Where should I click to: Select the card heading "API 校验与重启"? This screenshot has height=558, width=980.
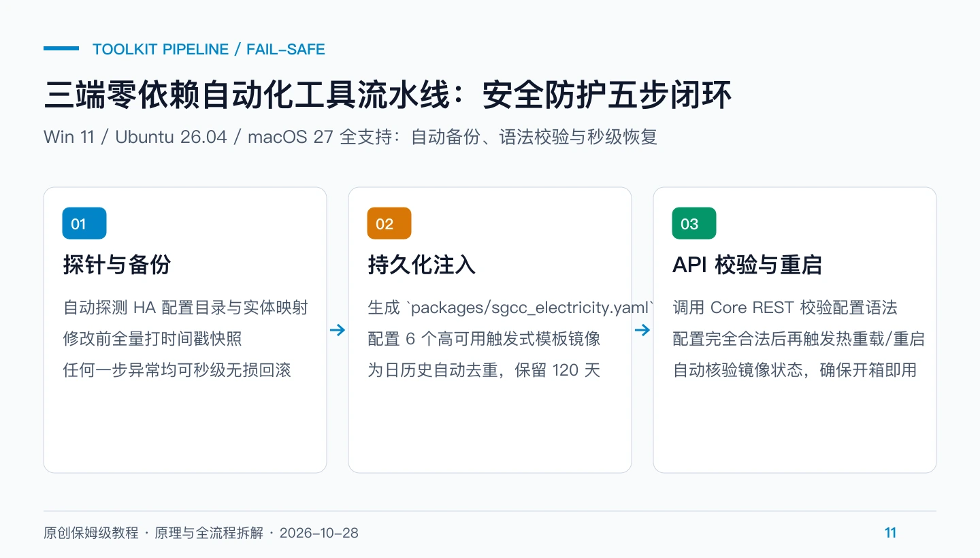[x=747, y=265]
